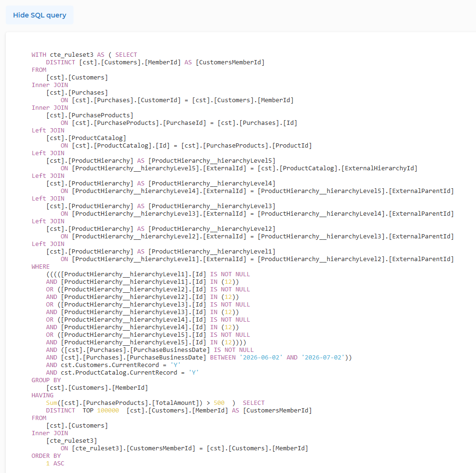Click the hierarchyLevel3 "IS NOT NULL" condition line
476x473 pixels.
[148, 305]
